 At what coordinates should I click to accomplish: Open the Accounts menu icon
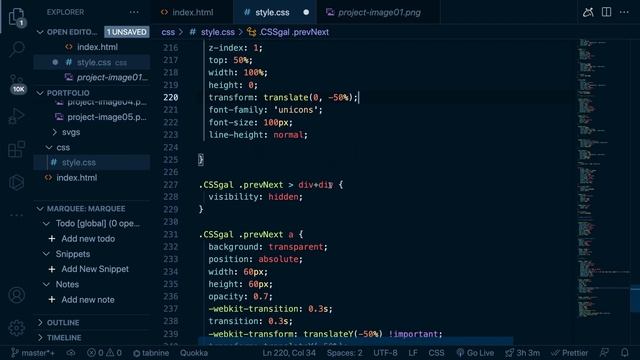coord(16,295)
